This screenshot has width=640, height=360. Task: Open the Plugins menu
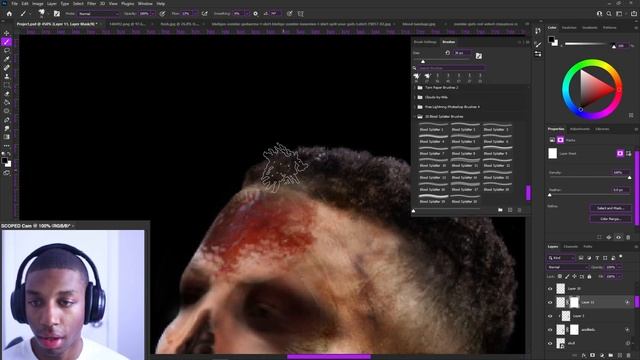pyautogui.click(x=127, y=3)
